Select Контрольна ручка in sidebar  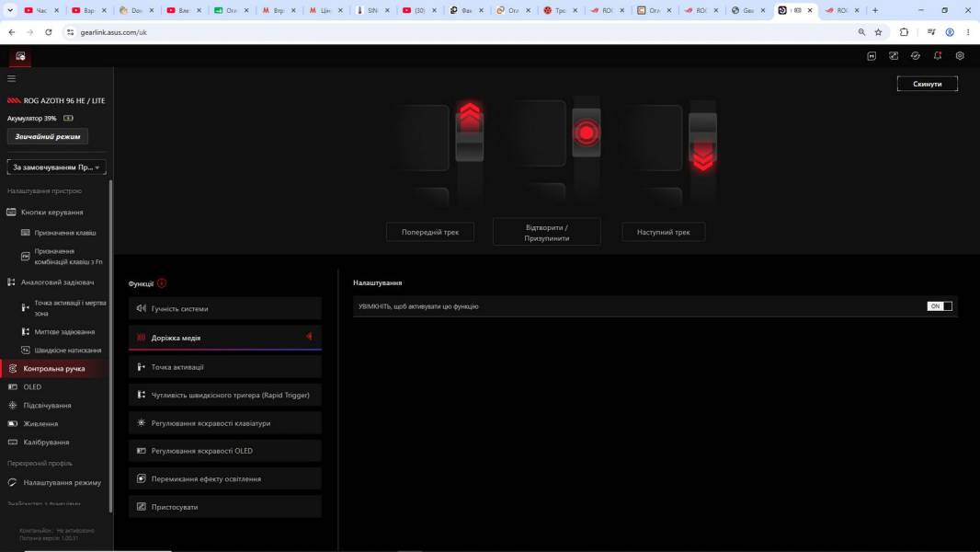[x=54, y=369]
